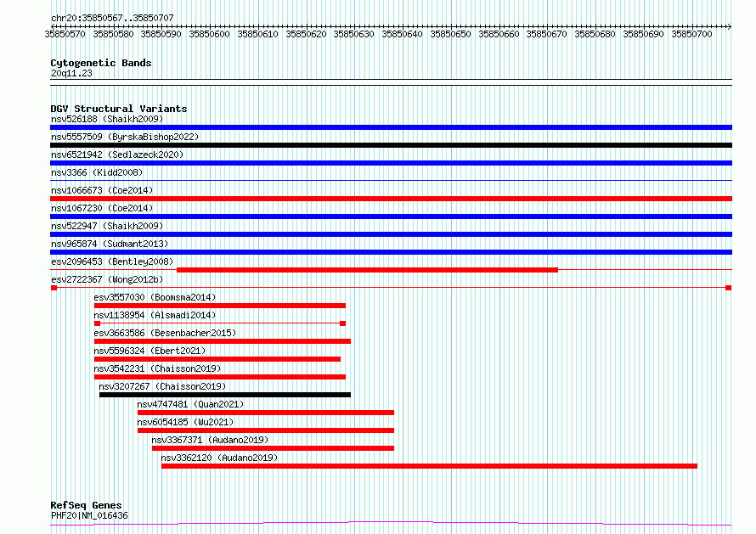Screen dimensions: 756x534
Task: Select the red bar under nsv3367371
Action: (x=273, y=448)
